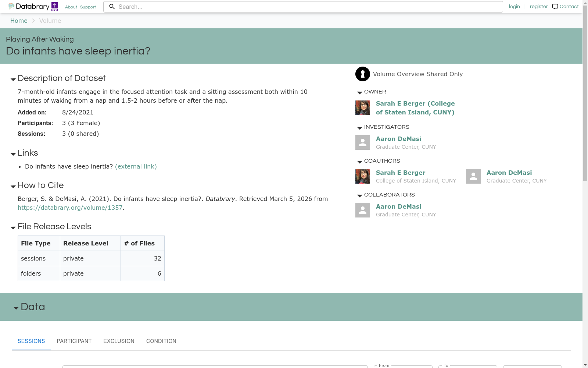The height and width of the screenshot is (368, 588).
Task: Collapse the How to Cite section
Action: 13,187
